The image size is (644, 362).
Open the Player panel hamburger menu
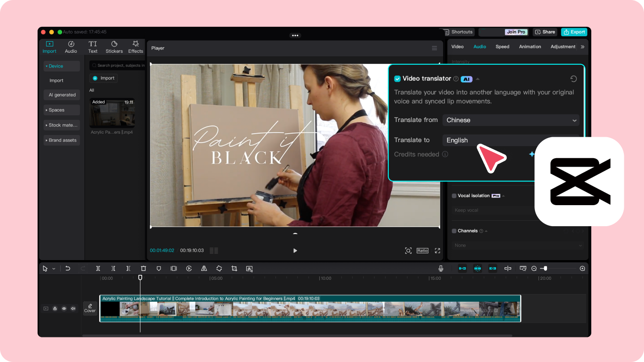pyautogui.click(x=434, y=48)
